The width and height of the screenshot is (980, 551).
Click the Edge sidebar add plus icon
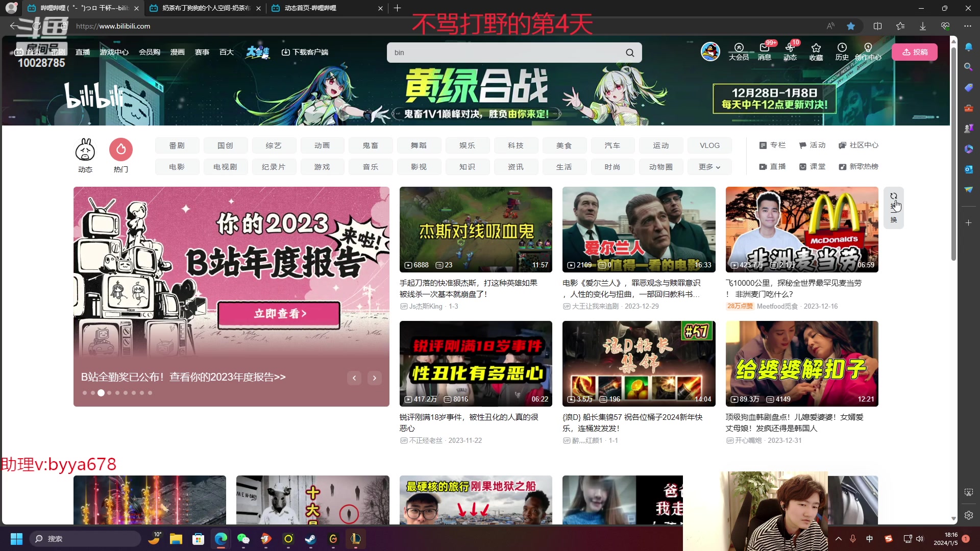(x=968, y=223)
